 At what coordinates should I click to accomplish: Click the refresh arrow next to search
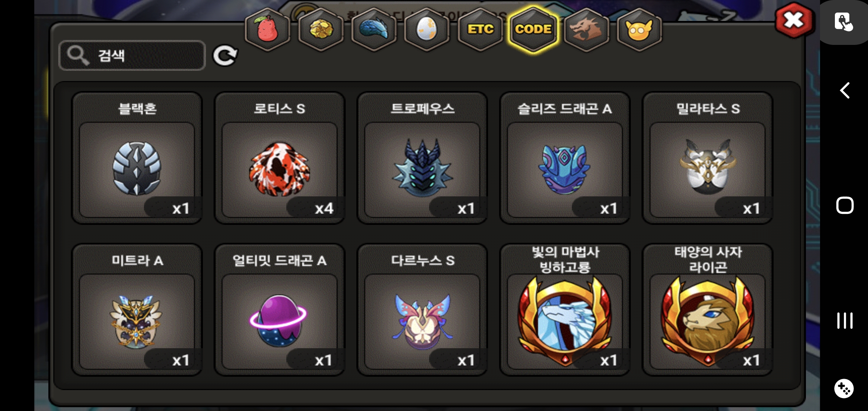pyautogui.click(x=225, y=56)
